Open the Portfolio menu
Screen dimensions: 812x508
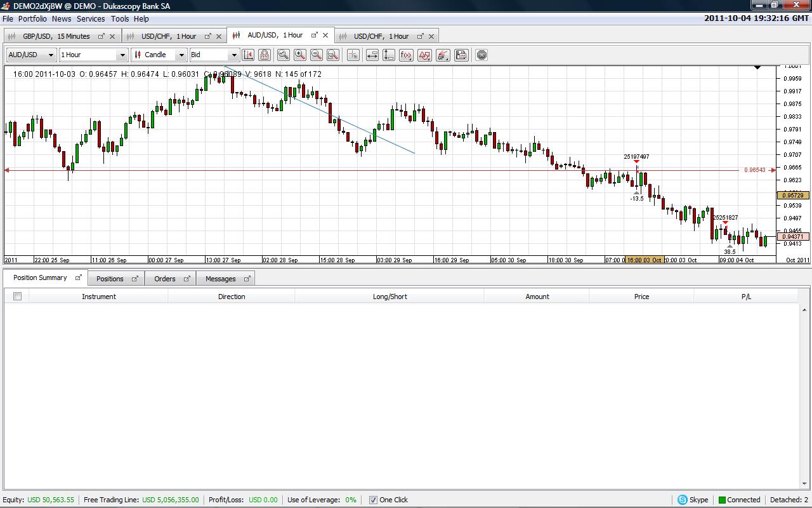(x=32, y=19)
